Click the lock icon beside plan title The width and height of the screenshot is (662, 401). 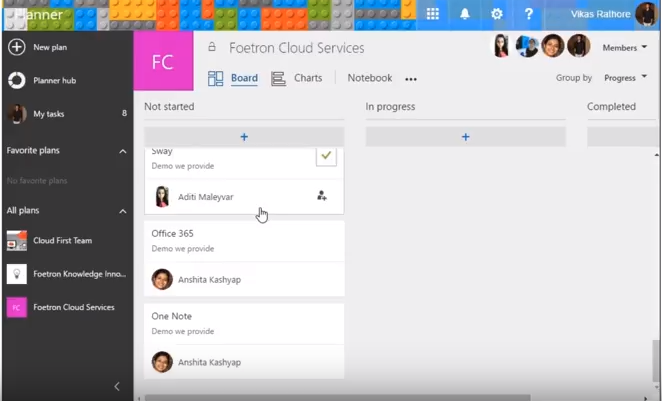pos(212,47)
